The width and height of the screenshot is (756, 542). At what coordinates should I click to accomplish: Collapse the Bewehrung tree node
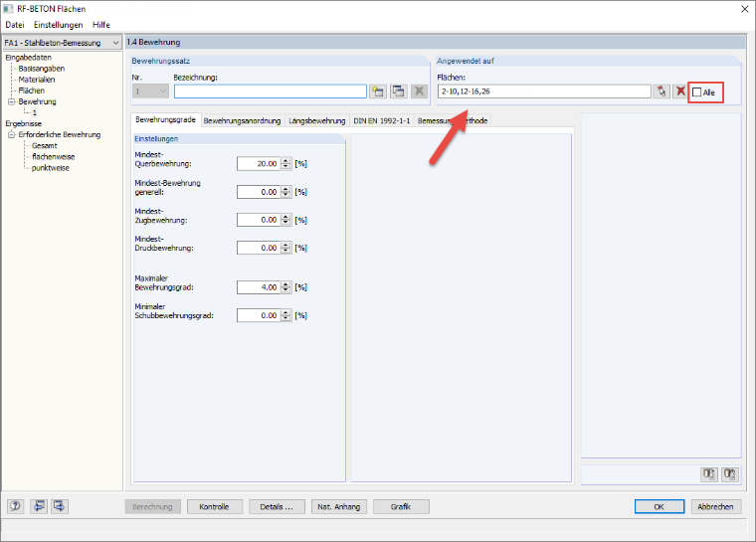11,101
